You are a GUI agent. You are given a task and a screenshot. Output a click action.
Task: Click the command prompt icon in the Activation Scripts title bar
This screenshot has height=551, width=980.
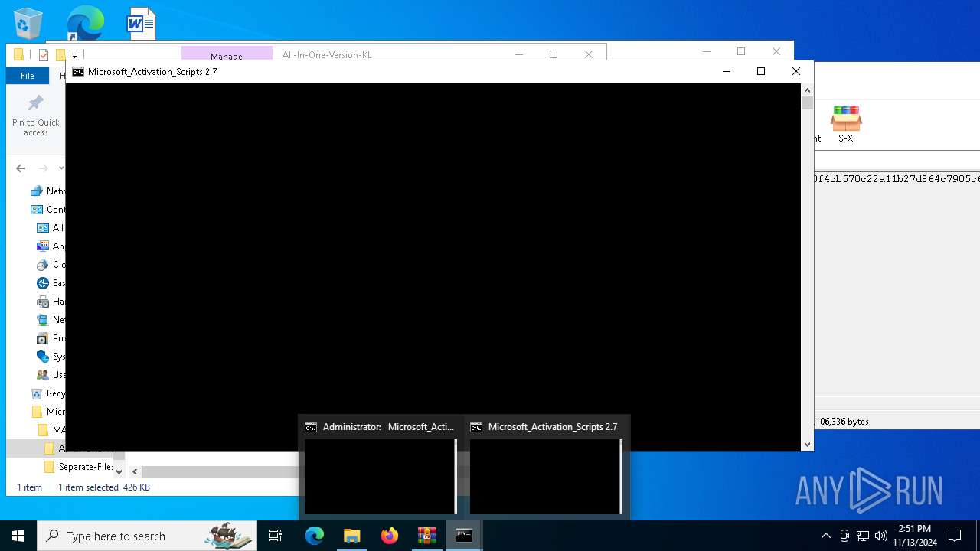coord(78,72)
